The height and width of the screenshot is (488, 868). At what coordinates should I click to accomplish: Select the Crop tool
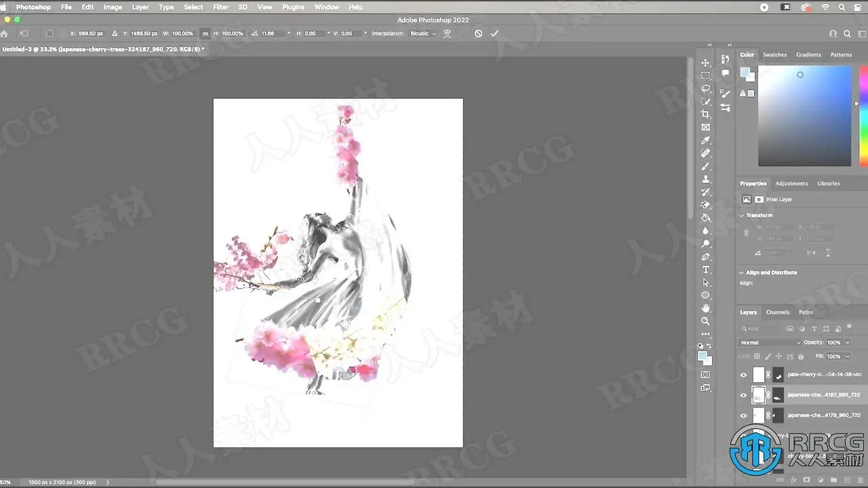click(706, 114)
